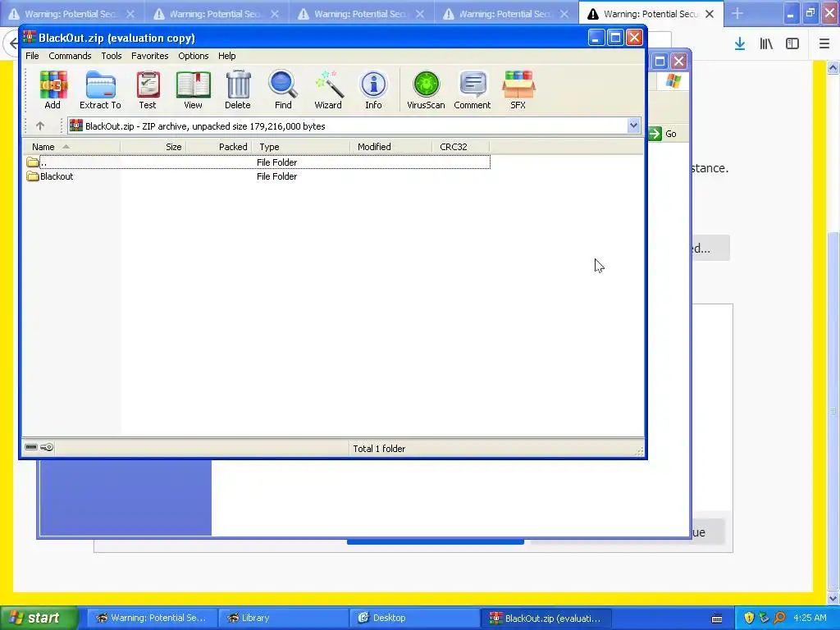Expand the archive path dropdown

[633, 126]
